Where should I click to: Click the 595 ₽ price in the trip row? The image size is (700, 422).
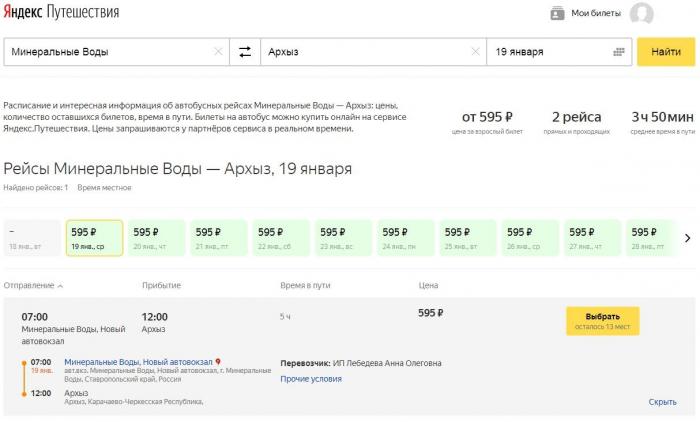click(x=431, y=313)
